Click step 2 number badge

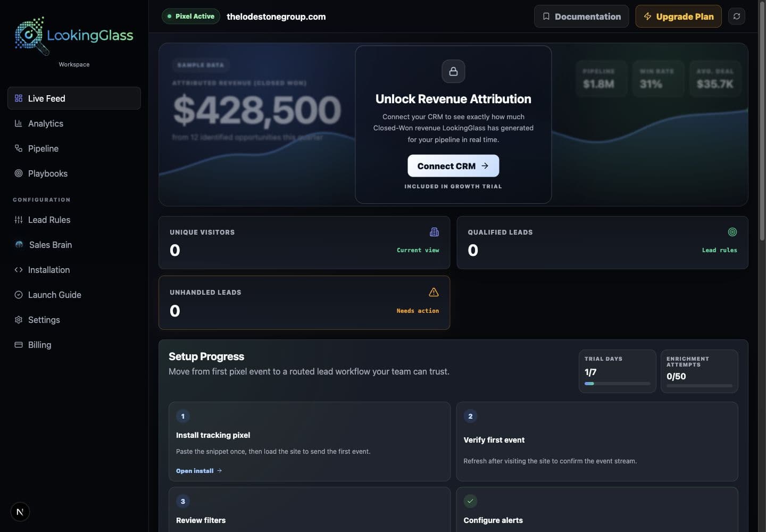coord(470,416)
